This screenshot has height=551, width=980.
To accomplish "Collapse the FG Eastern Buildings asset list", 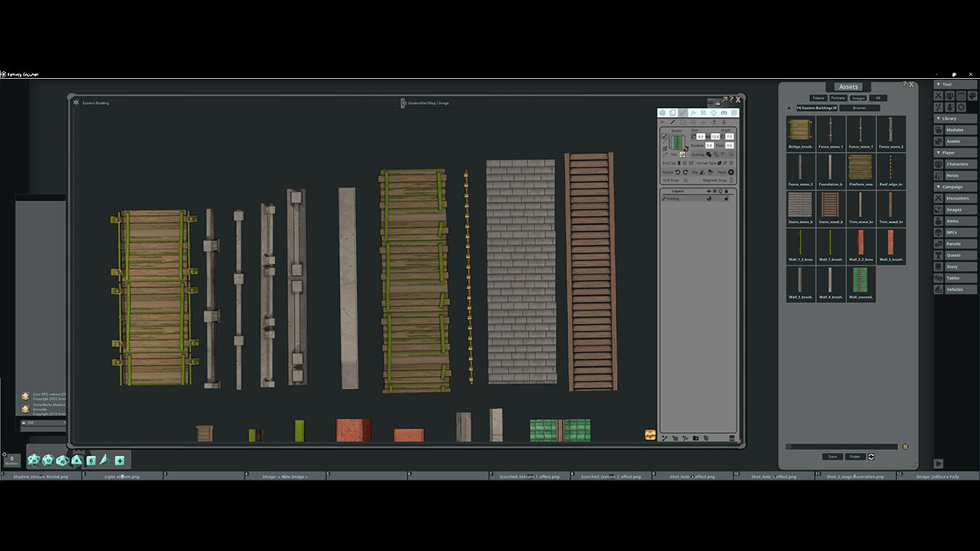I will (789, 108).
